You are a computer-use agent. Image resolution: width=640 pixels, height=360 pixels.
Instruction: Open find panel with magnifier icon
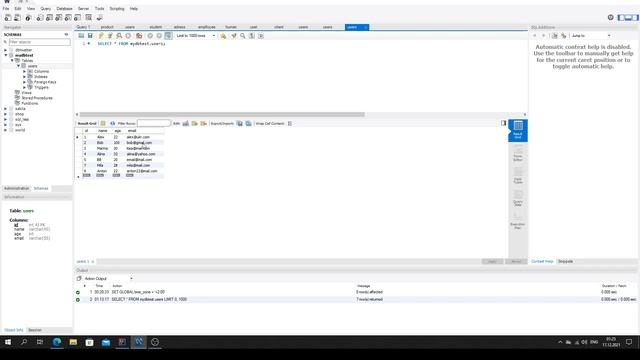tap(242, 36)
